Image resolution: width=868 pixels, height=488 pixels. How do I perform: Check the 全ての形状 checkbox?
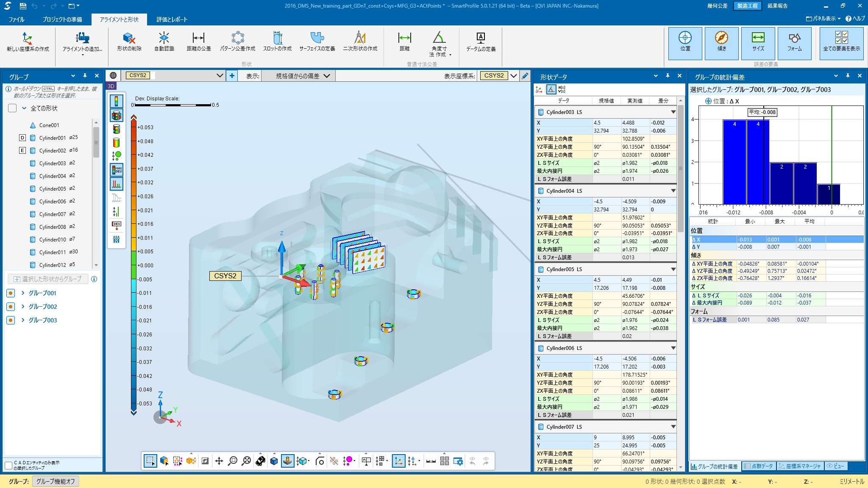pos(12,108)
